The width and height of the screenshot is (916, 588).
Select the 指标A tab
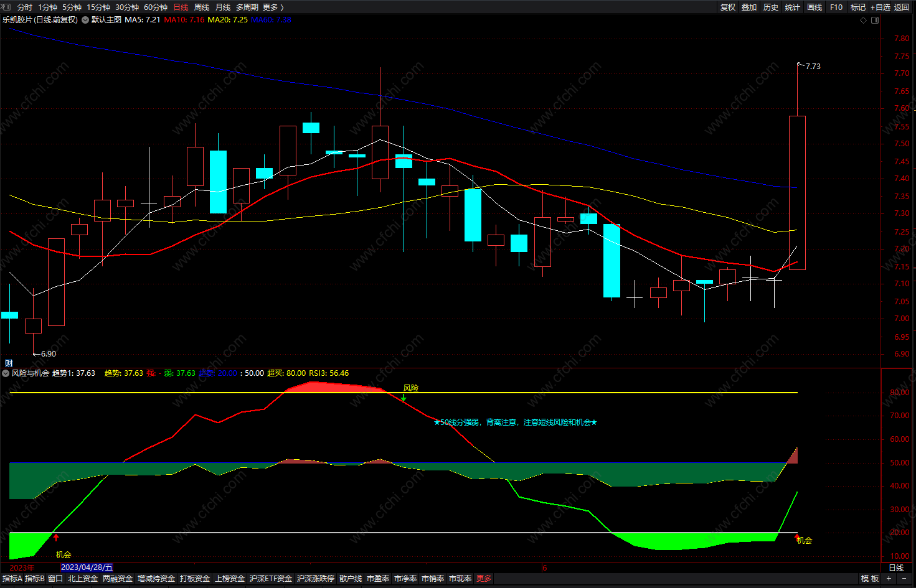click(12, 579)
